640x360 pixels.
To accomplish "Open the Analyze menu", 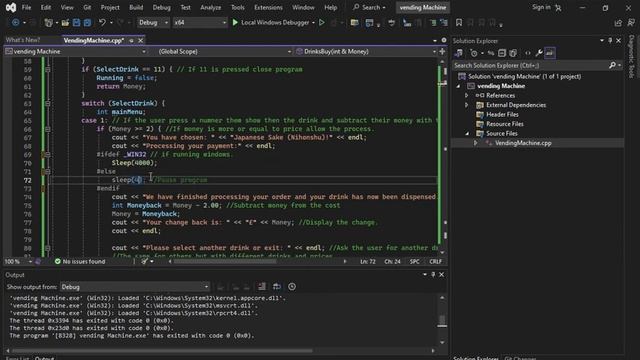I will click(210, 7).
